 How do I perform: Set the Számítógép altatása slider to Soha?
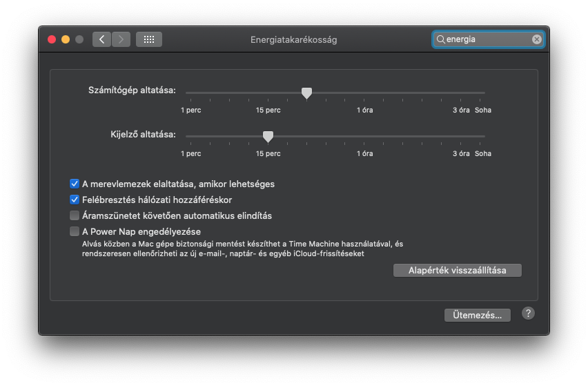[480, 93]
